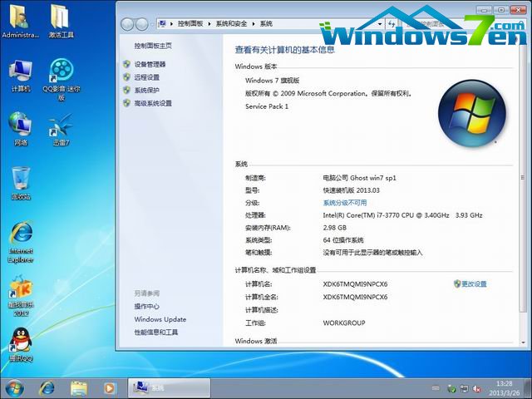Open the 系统分级不可用 rating link
The image size is (532, 399).
coord(344,202)
